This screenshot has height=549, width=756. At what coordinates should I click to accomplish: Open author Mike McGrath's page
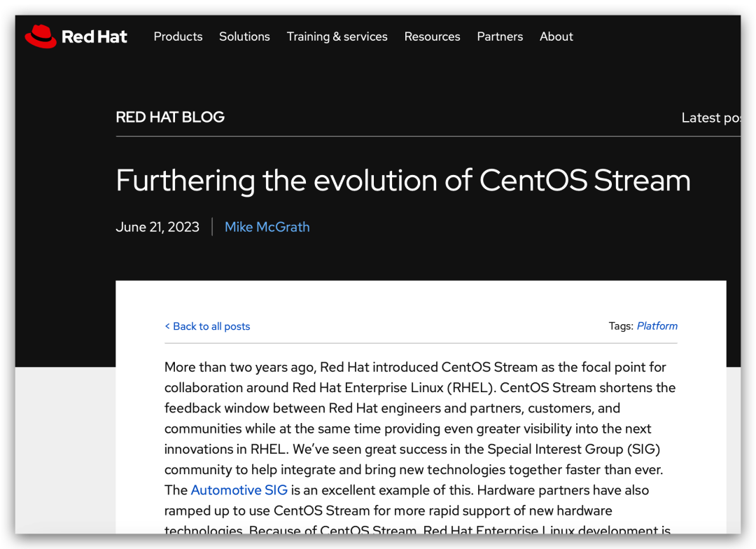pyautogui.click(x=267, y=227)
